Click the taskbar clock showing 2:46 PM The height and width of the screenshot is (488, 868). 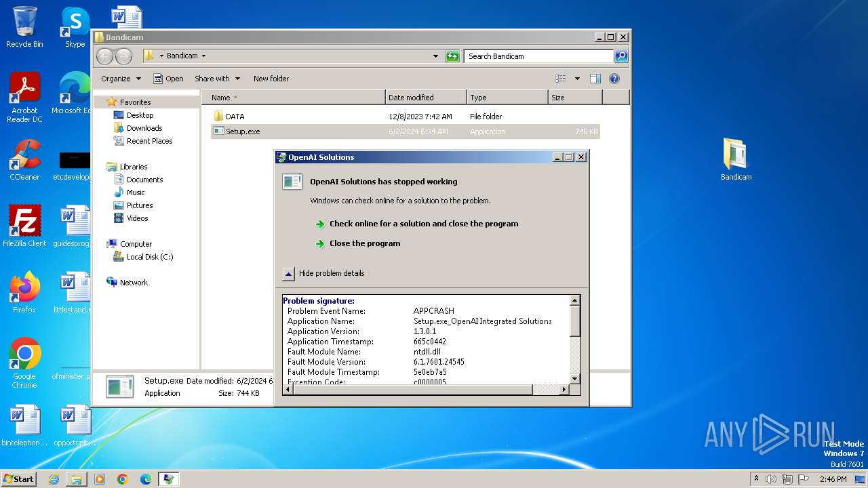click(833, 479)
